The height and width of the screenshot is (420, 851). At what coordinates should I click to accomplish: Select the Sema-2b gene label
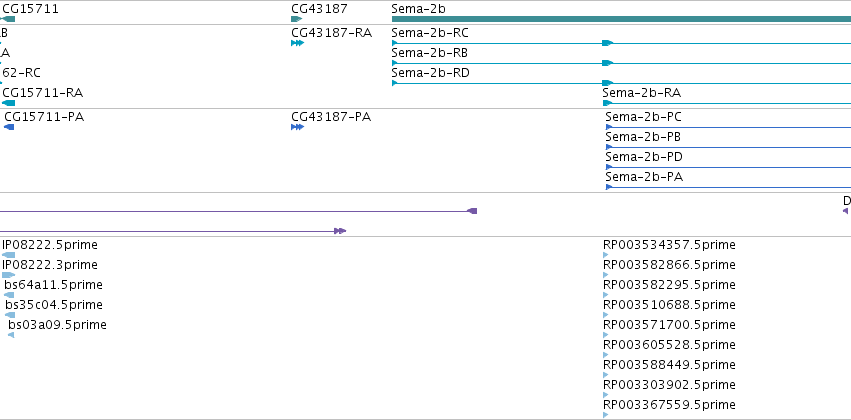point(418,9)
